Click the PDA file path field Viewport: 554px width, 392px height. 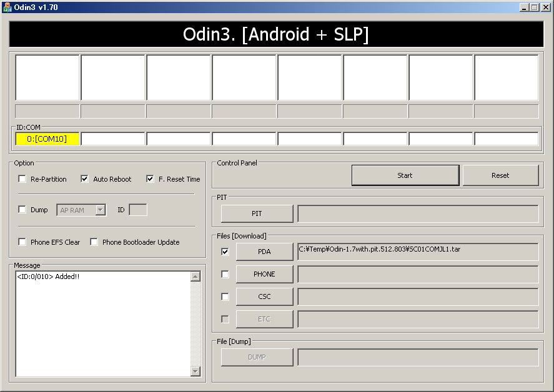click(417, 252)
